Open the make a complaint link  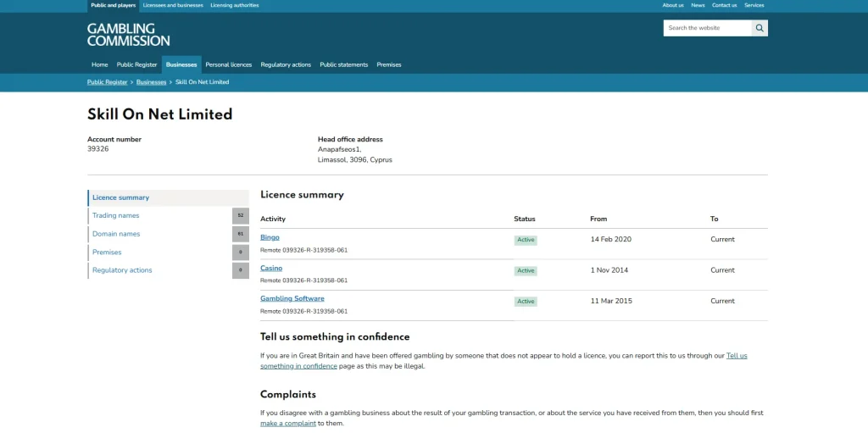pos(288,424)
